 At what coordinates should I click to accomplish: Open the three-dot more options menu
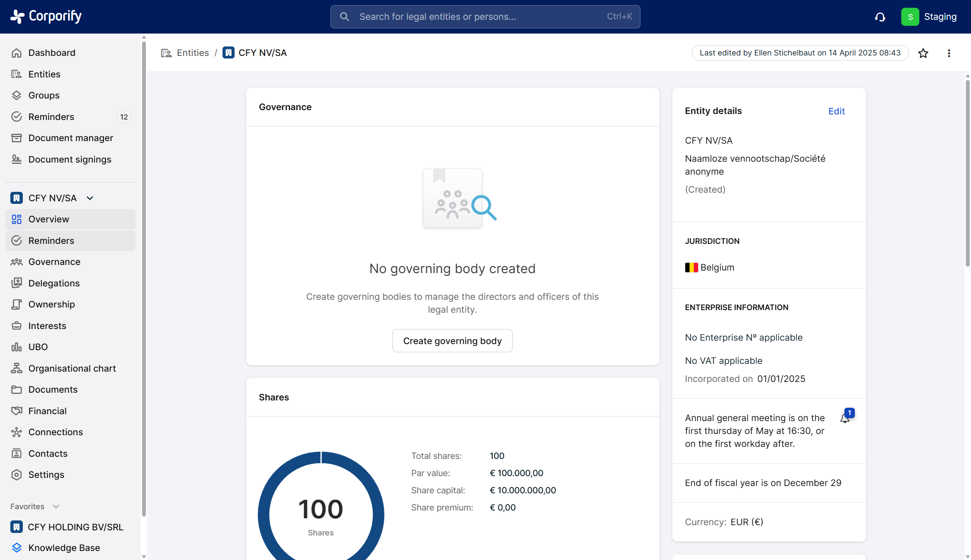point(949,53)
